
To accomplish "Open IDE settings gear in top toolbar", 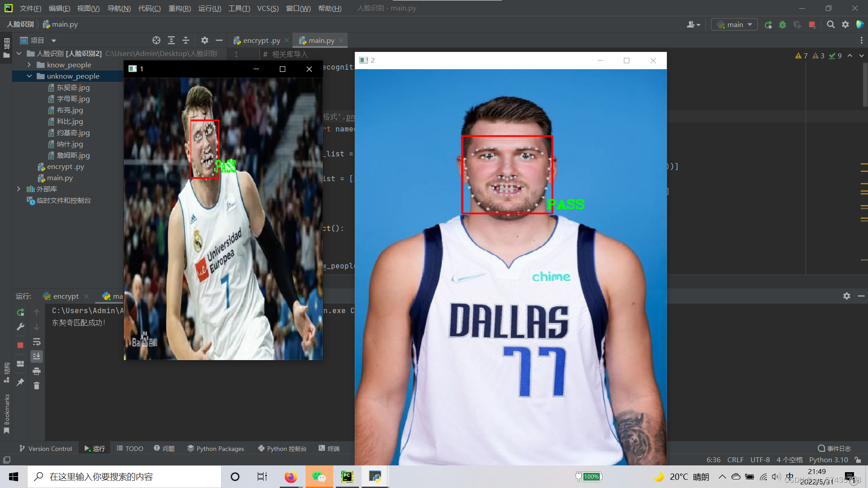I will click(845, 25).
